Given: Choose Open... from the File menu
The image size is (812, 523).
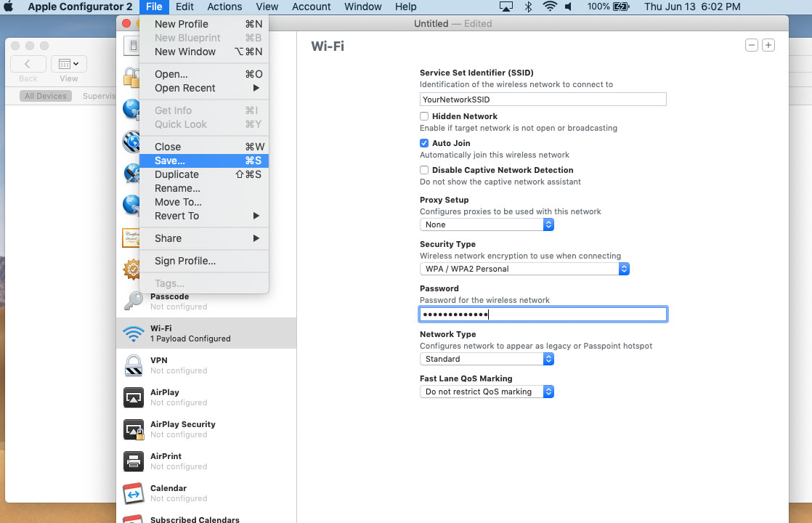Looking at the screenshot, I should click(204, 74).
